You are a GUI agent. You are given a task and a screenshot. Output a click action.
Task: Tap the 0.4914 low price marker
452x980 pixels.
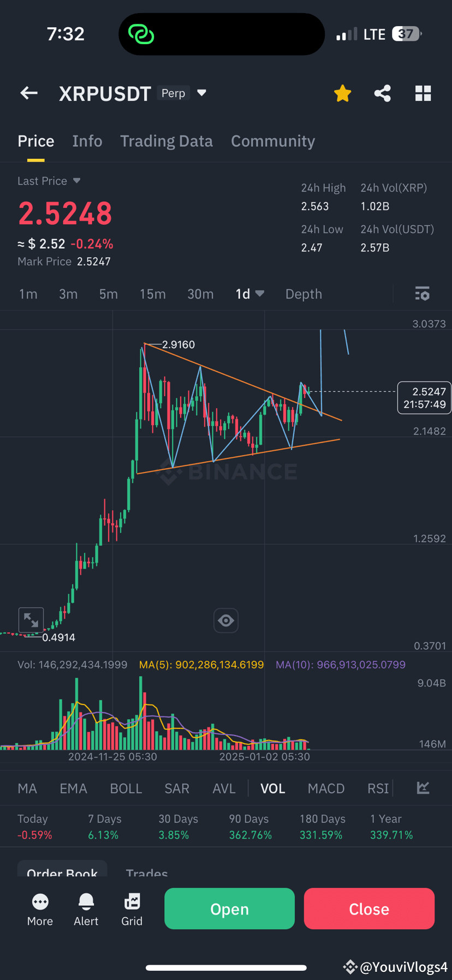pyautogui.click(x=59, y=637)
